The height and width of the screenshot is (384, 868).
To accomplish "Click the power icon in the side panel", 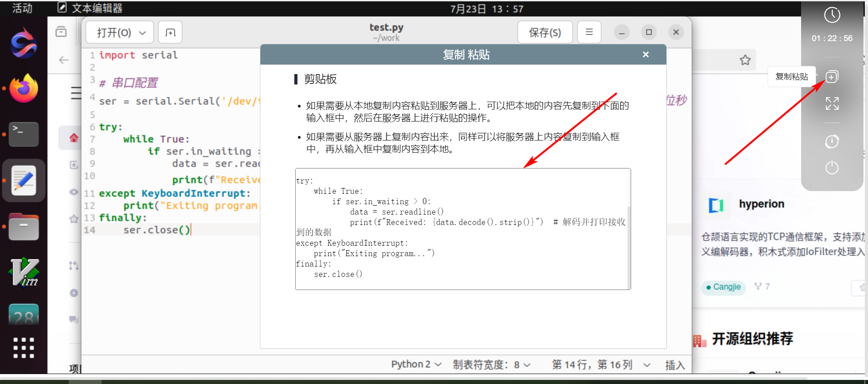I will [x=832, y=168].
